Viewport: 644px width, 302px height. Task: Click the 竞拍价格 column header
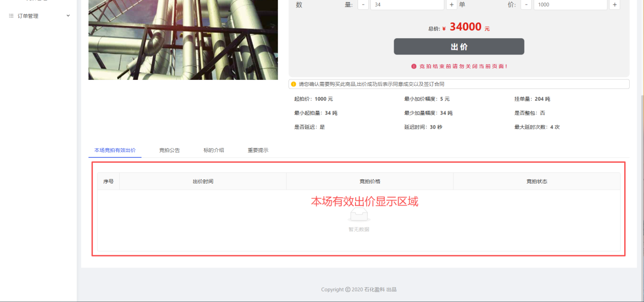point(370,182)
